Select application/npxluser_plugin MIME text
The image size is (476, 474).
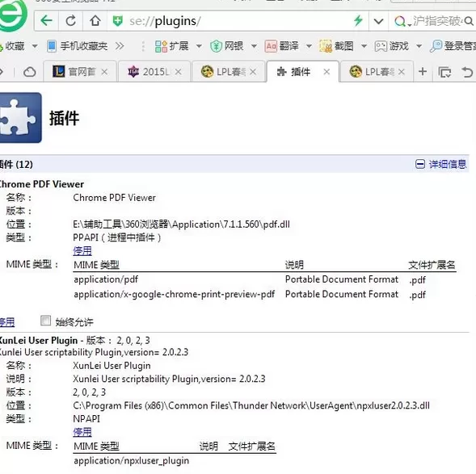(x=131, y=460)
